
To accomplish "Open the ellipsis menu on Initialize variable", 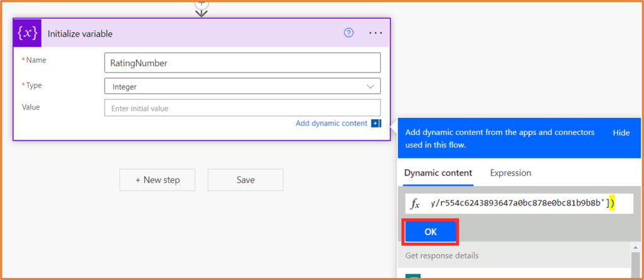I will 375,33.
